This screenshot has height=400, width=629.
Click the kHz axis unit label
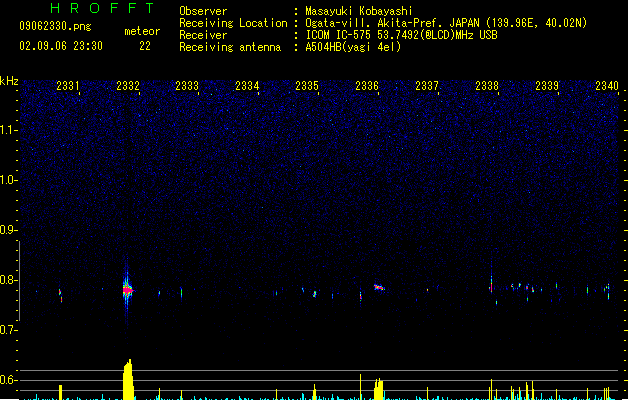tap(9, 81)
